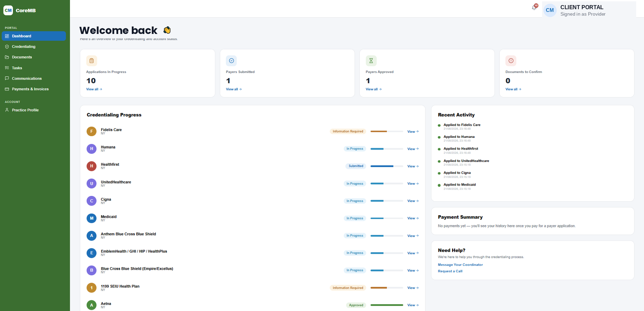Click the Documents to Confirm alert icon
644x311 pixels.
point(511,61)
